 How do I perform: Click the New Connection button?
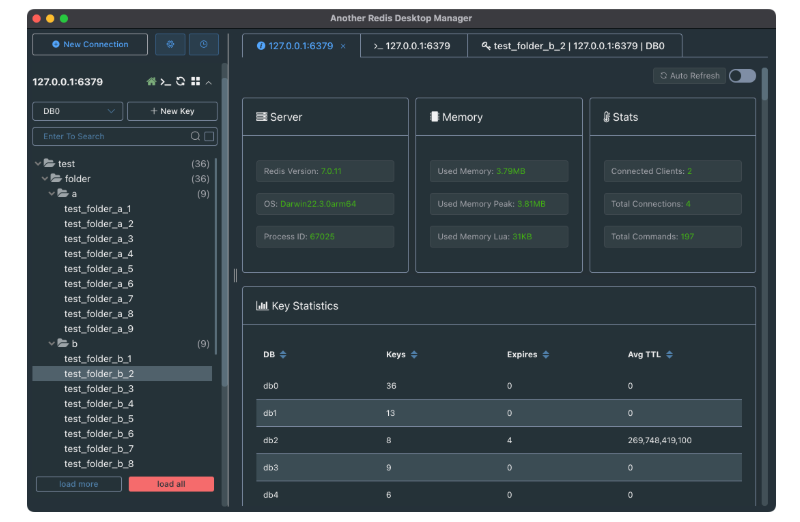90,44
